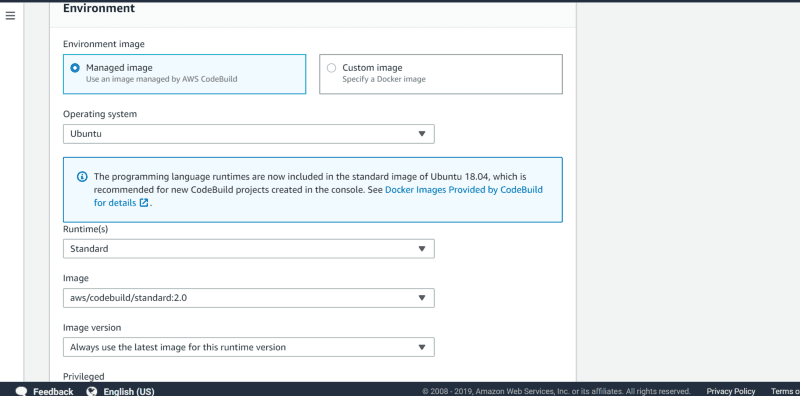Click the Runtime(s) dropdown arrow
Image resolution: width=800 pixels, height=396 pixels.
pos(421,249)
